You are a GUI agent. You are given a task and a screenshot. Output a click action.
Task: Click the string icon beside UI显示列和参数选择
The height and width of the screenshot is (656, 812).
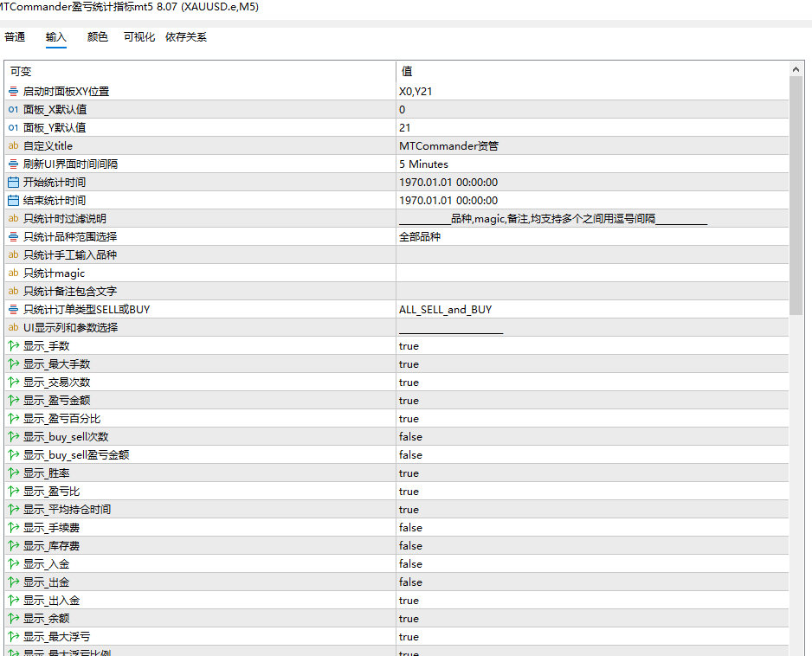[14, 327]
